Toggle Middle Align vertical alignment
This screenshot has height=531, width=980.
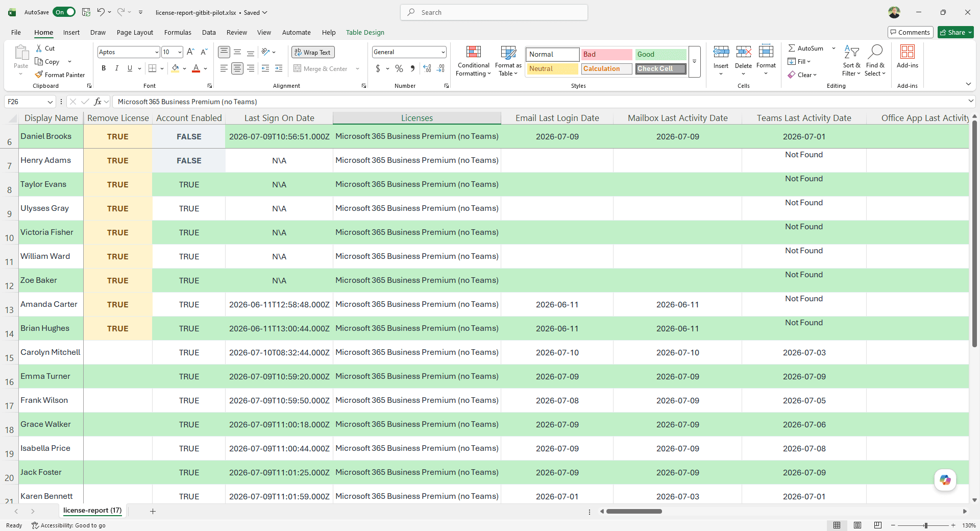(x=237, y=52)
